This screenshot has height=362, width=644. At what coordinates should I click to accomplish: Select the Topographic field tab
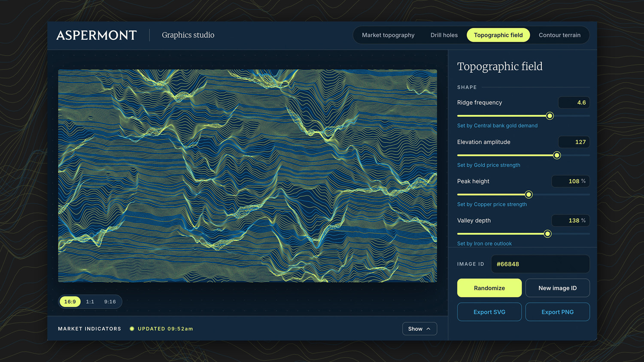click(x=498, y=35)
